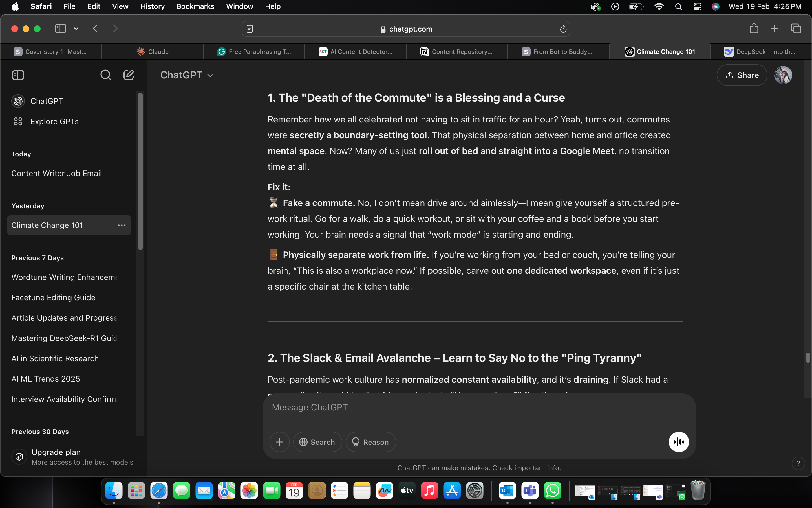This screenshot has width=812, height=508.
Task: Open the Safari View menu
Action: point(120,7)
